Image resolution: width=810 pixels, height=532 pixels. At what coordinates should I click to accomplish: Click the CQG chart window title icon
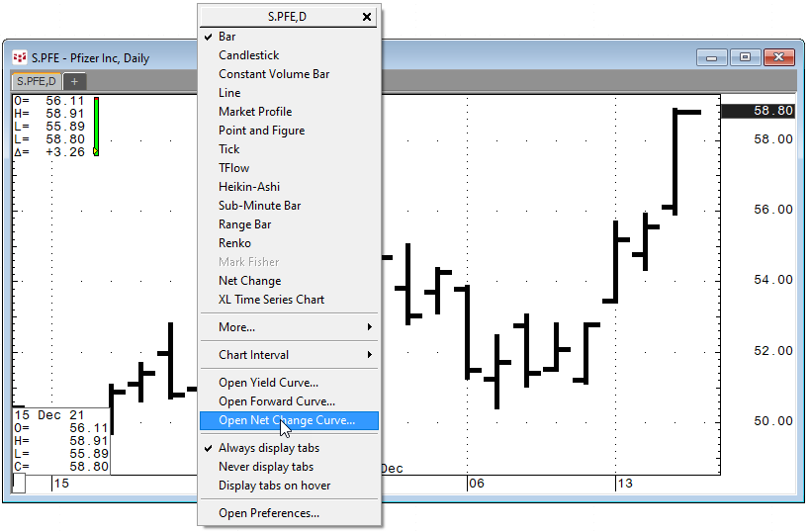pyautogui.click(x=19, y=57)
